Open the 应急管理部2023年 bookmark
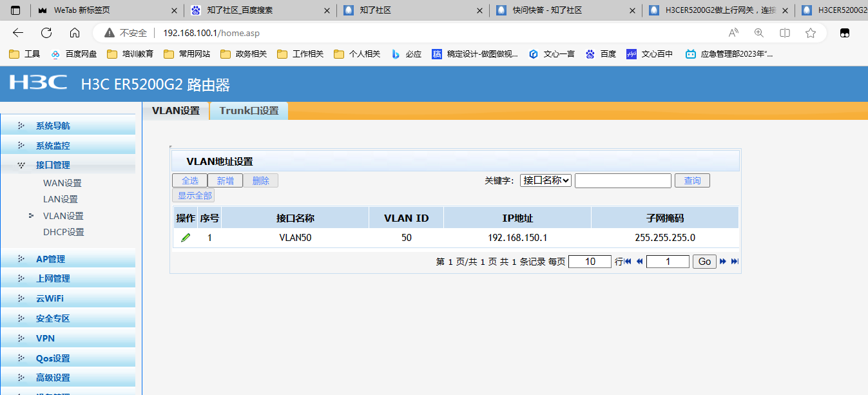 729,54
